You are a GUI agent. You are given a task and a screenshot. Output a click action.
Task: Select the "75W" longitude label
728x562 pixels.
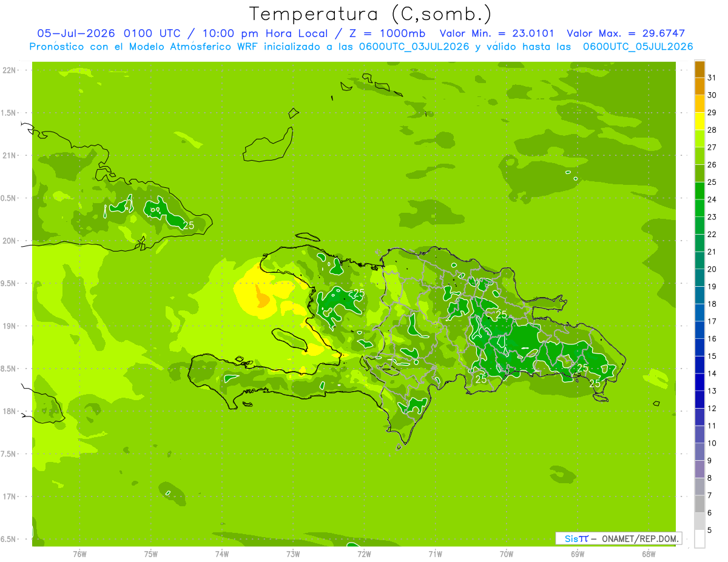pyautogui.click(x=150, y=554)
